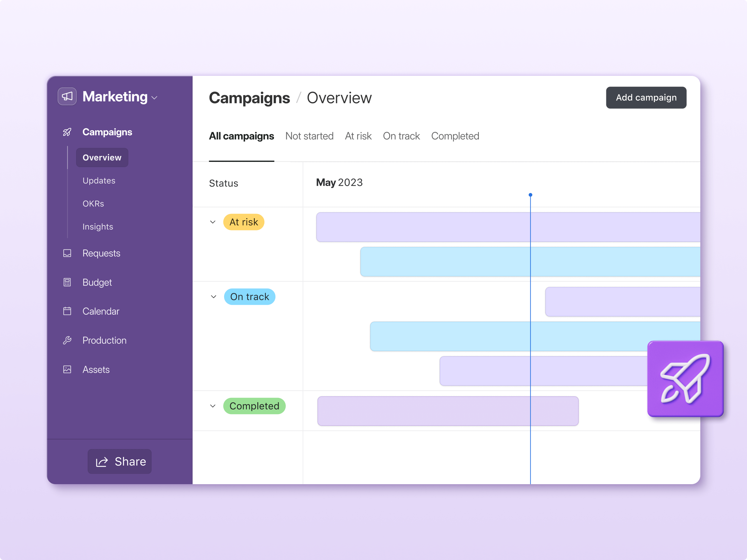
Task: Click the Production wrench icon
Action: tap(67, 340)
